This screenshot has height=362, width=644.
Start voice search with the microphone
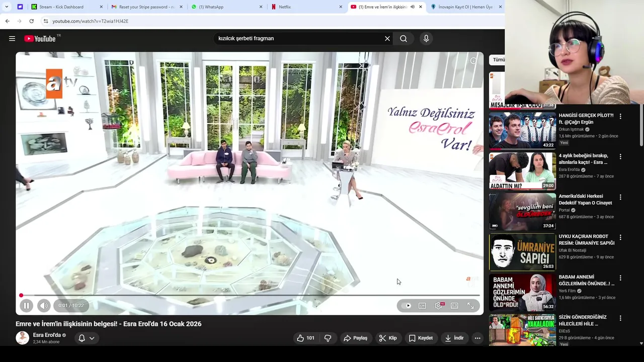tap(426, 39)
